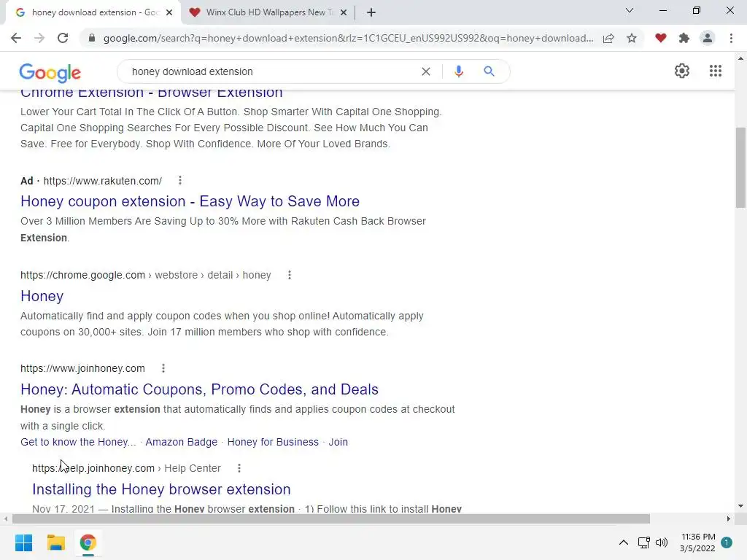747x560 pixels.
Task: Open Installing the Honey browser extension
Action: (161, 489)
